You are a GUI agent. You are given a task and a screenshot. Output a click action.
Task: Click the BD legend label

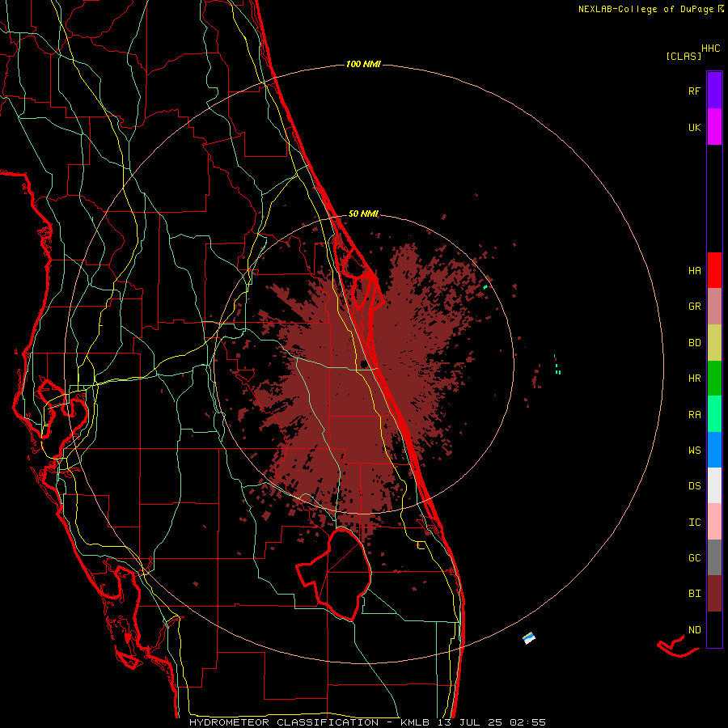pos(695,343)
